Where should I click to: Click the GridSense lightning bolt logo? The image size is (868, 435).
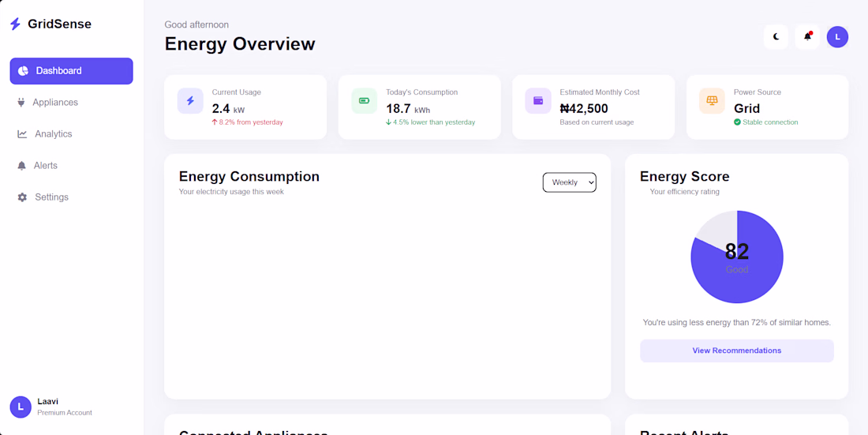(x=16, y=24)
